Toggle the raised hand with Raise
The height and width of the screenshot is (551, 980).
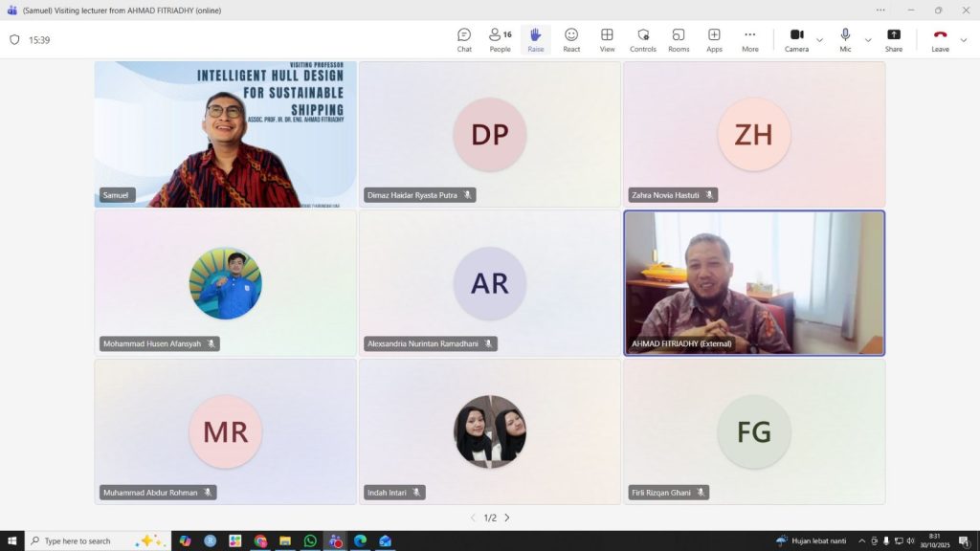tap(536, 39)
